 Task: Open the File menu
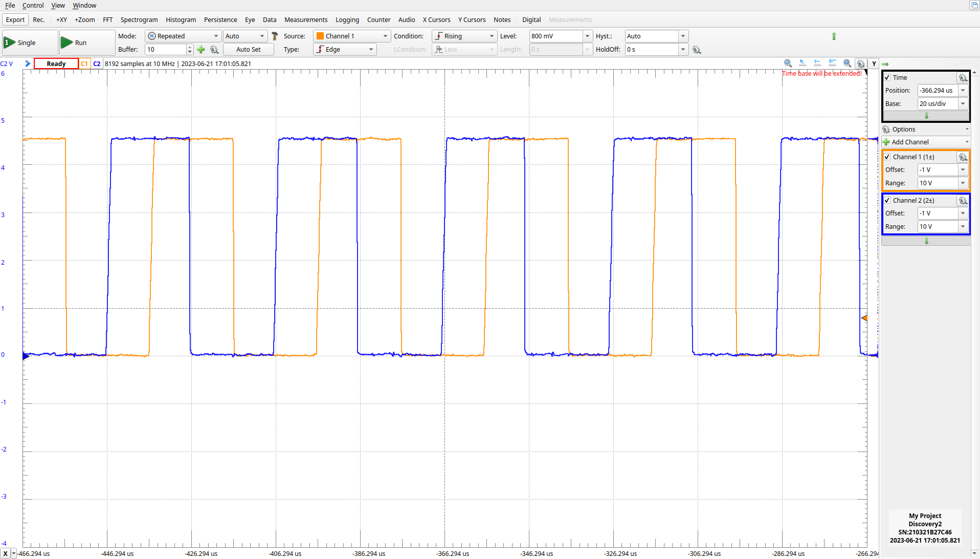[x=10, y=5]
